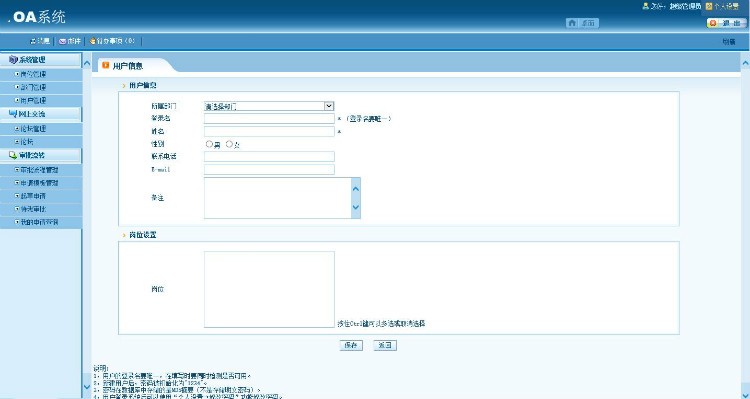Open 起草申请 in the sidebar
The width and height of the screenshot is (750, 399).
click(41, 196)
